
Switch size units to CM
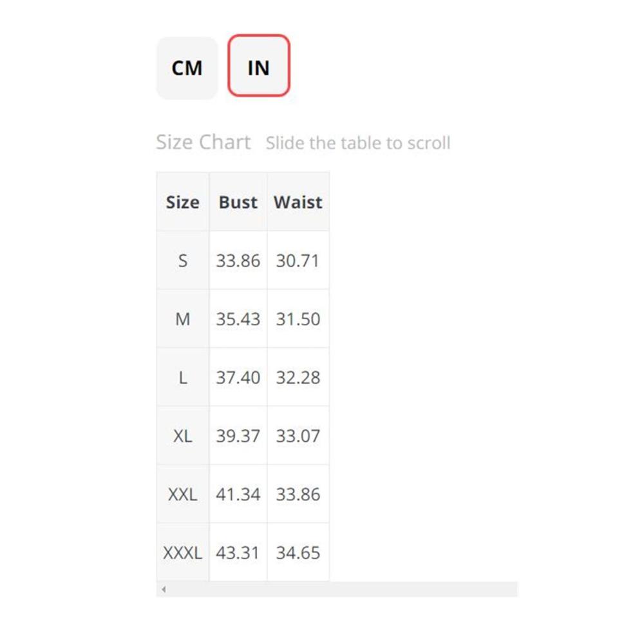click(187, 68)
